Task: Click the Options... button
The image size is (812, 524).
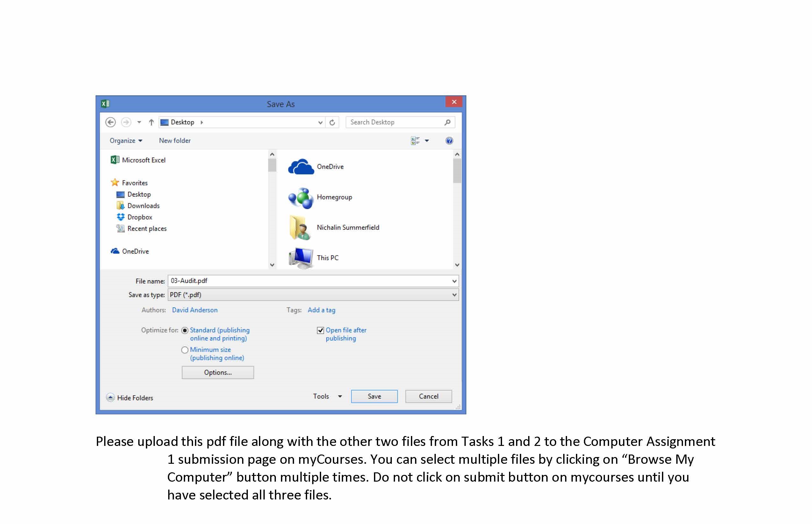Action: pyautogui.click(x=218, y=373)
